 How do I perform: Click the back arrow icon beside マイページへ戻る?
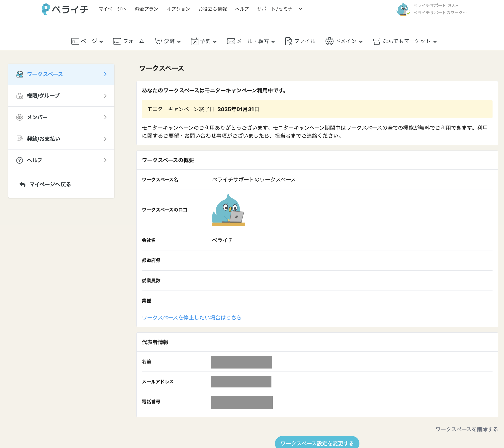pyautogui.click(x=22, y=184)
